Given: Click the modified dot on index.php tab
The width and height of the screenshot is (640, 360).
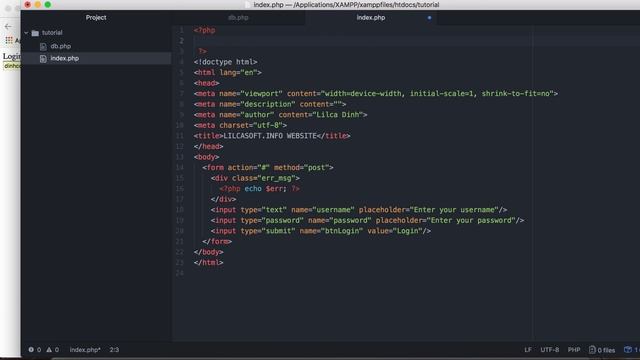Looking at the screenshot, I should 429,18.
